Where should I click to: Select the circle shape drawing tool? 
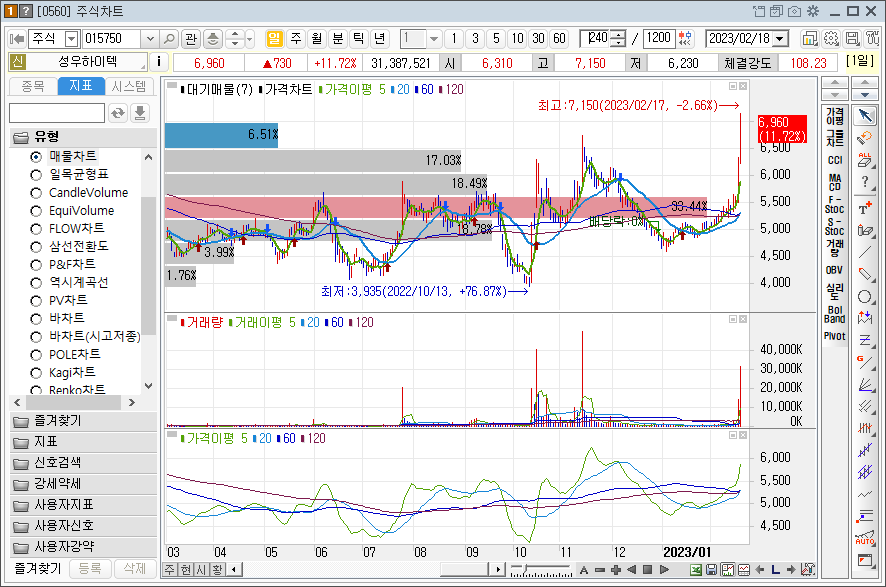(865, 297)
